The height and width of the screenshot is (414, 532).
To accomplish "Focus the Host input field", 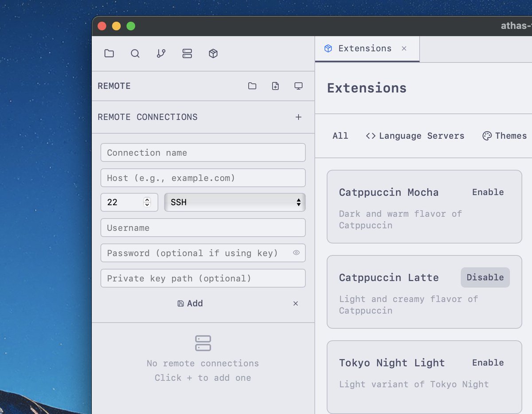I will tap(203, 178).
